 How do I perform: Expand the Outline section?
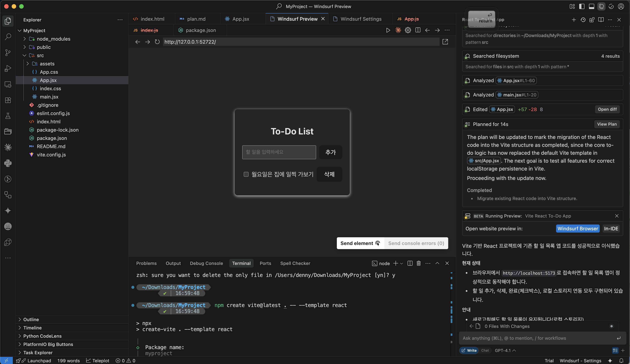pyautogui.click(x=31, y=319)
